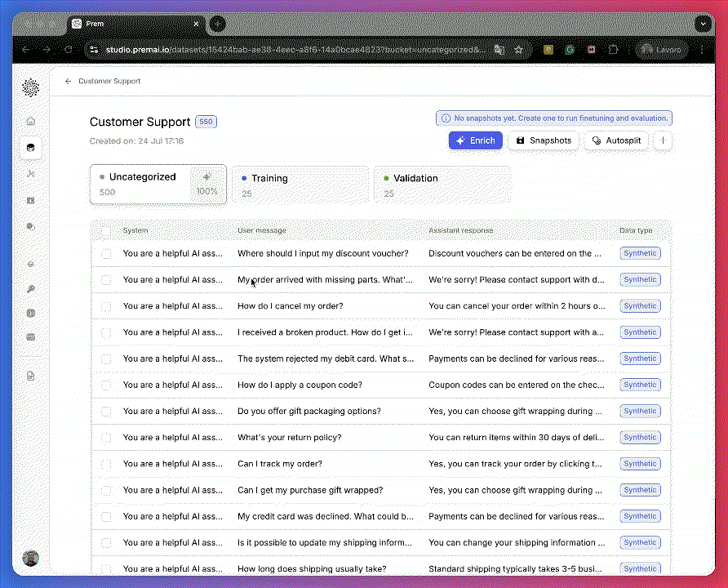Check the row 'How do I apply a coupon code?'
This screenshot has width=728, height=588.
tap(106, 385)
